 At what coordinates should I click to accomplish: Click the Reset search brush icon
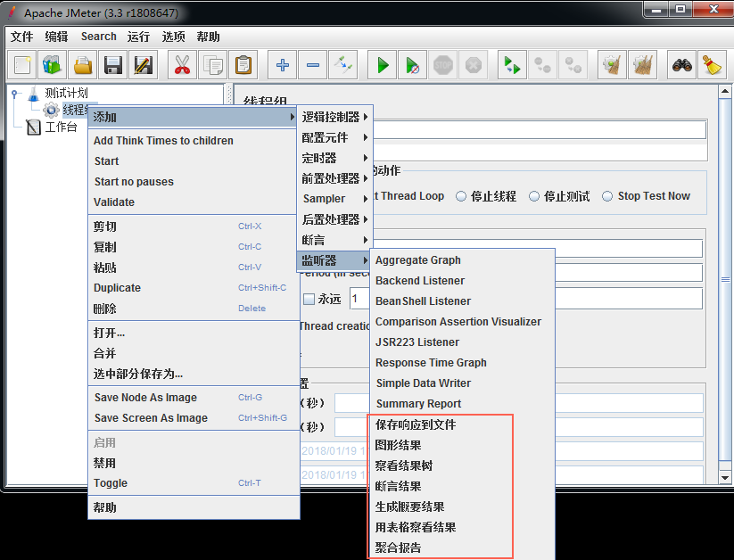click(712, 65)
